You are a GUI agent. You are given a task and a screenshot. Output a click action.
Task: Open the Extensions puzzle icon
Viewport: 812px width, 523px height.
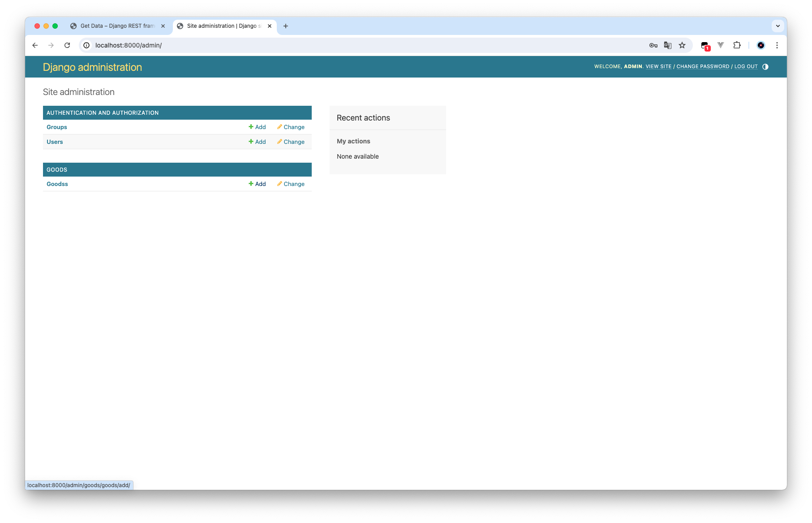737,45
